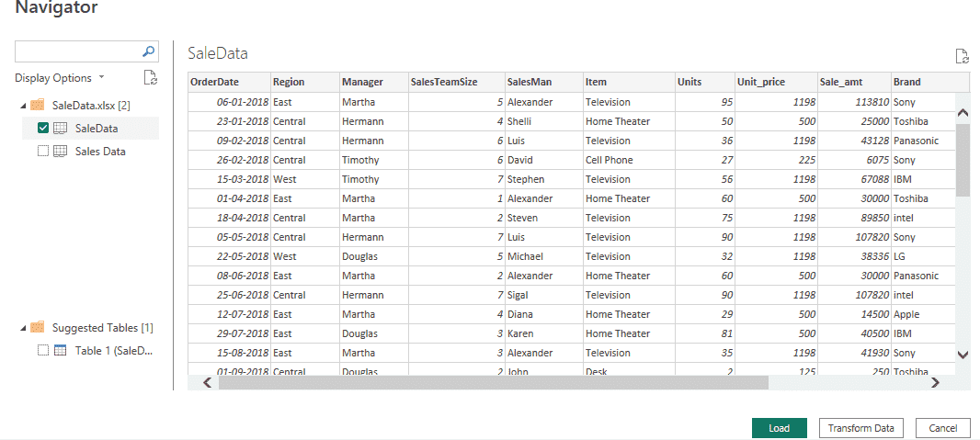Click inside the Navigator search field
The width and height of the screenshot is (980, 440).
[x=78, y=51]
